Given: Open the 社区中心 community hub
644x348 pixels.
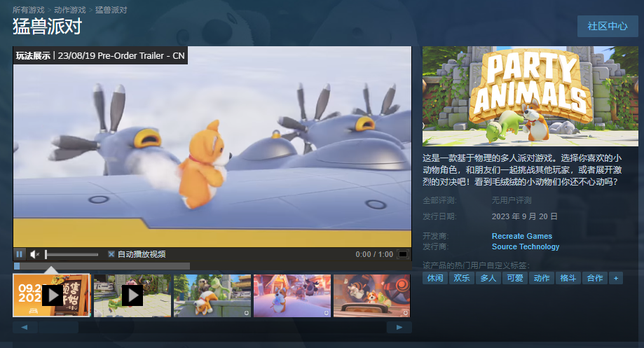Looking at the screenshot, I should pos(607,26).
